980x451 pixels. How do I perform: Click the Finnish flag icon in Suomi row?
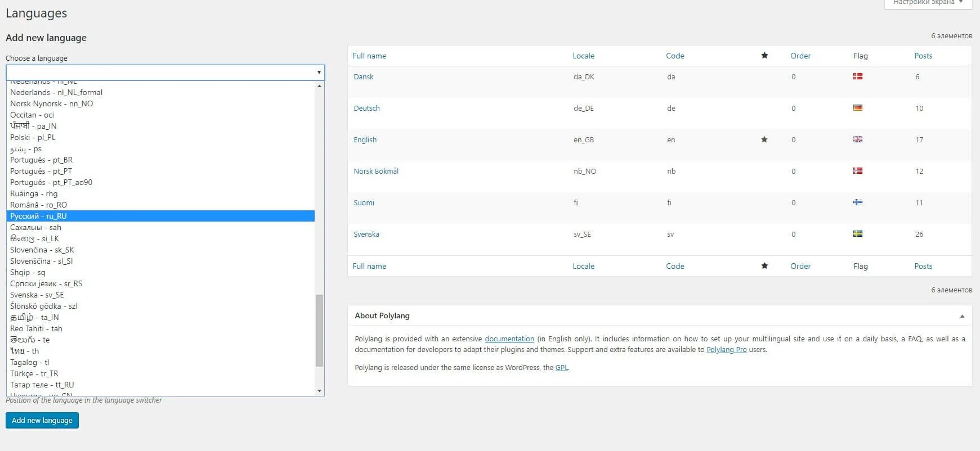click(x=858, y=202)
